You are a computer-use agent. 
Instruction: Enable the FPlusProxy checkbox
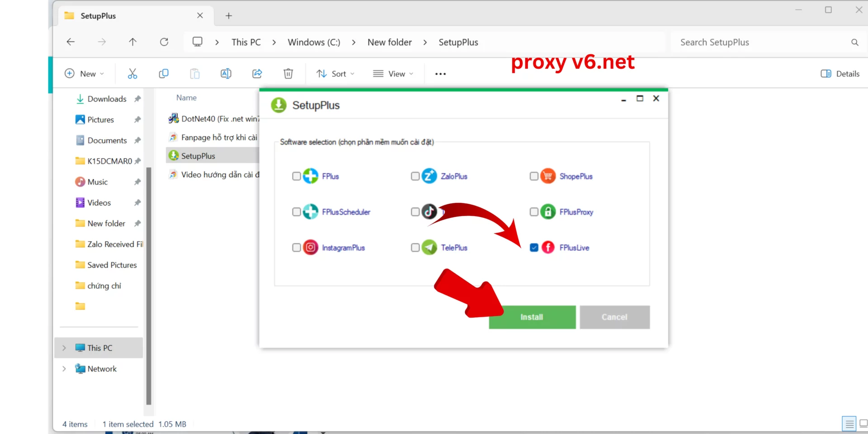(534, 212)
